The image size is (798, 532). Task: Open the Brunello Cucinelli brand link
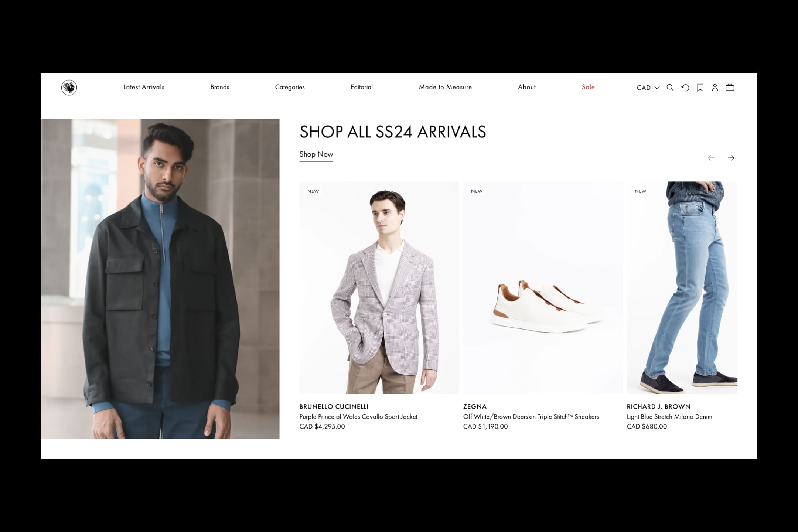(x=334, y=406)
